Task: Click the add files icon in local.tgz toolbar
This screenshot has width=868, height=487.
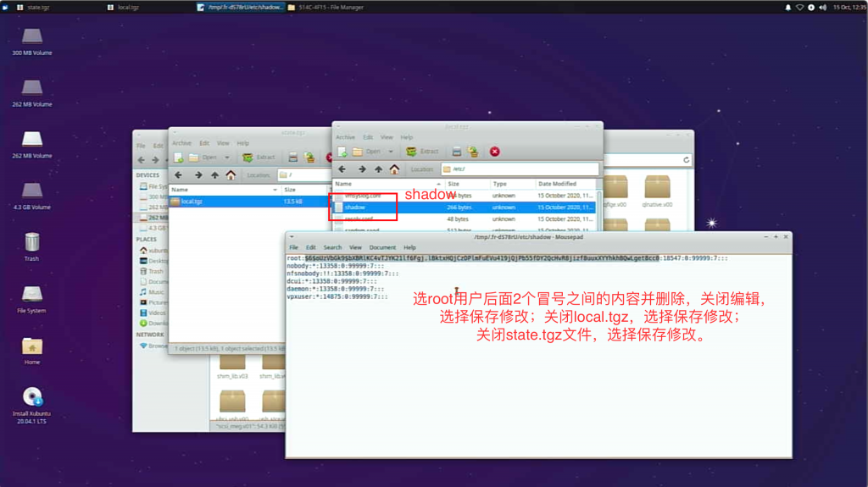Action: (473, 152)
